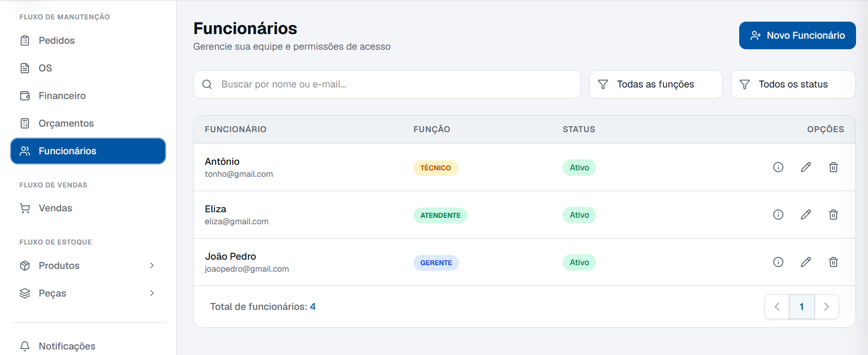Open info for Antônio
The width and height of the screenshot is (868, 355).
click(778, 167)
